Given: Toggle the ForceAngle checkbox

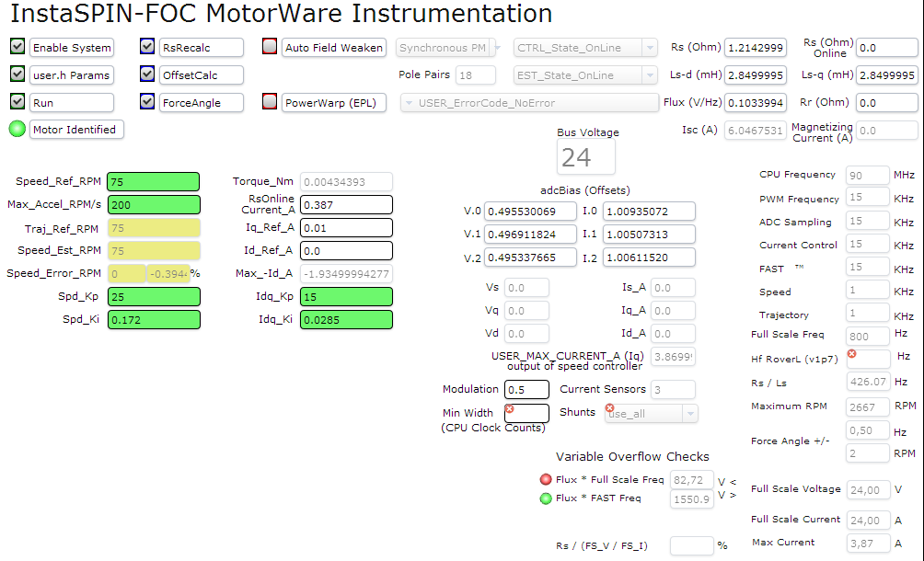Looking at the screenshot, I should [x=147, y=101].
